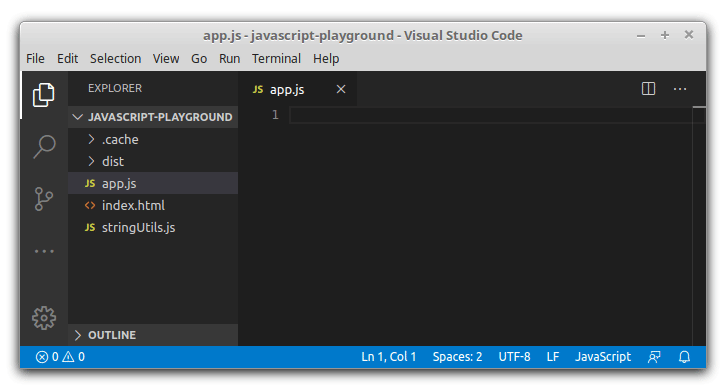The height and width of the screenshot is (388, 721).
Task: Click the errors icon in status bar
Action: [42, 357]
